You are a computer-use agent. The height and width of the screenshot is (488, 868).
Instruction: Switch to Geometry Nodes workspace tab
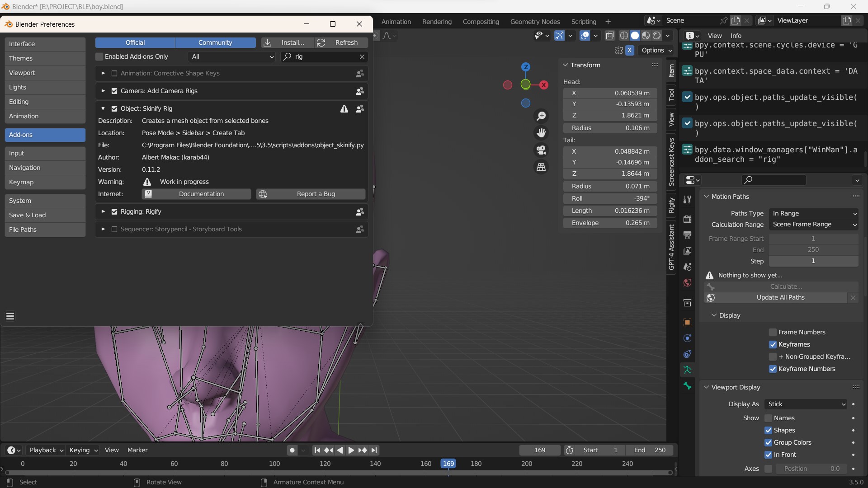click(535, 22)
